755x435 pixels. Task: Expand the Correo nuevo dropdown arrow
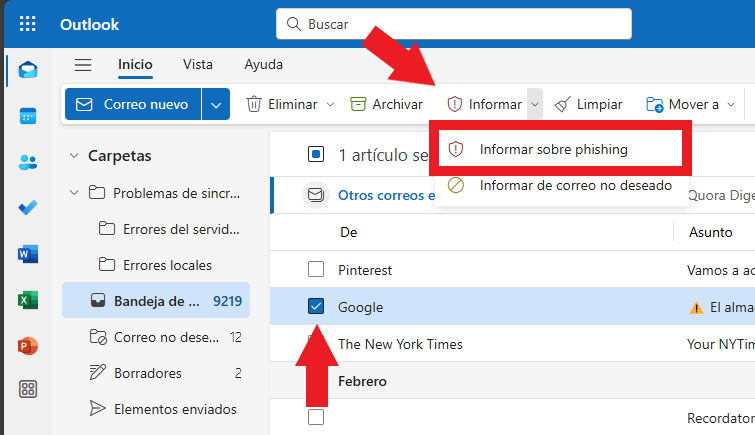click(x=216, y=104)
